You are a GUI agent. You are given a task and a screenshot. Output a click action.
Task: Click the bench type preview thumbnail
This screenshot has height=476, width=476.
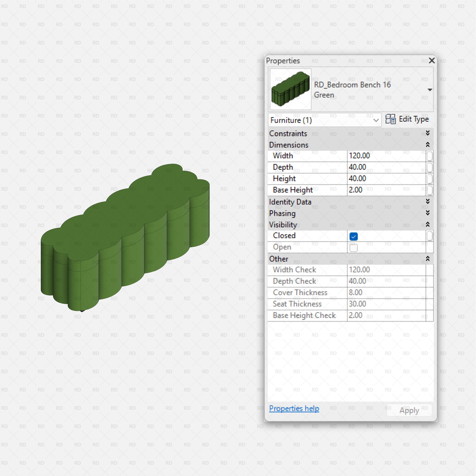pyautogui.click(x=291, y=89)
